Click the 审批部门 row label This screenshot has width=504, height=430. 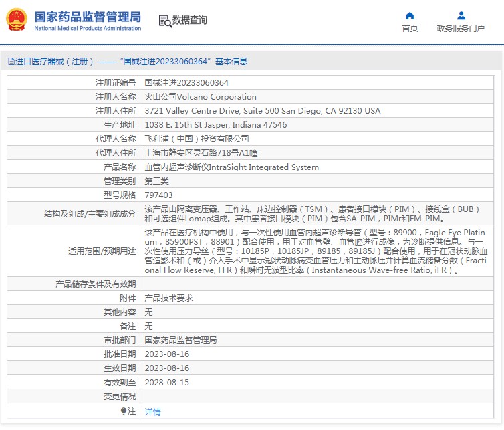tap(120, 340)
